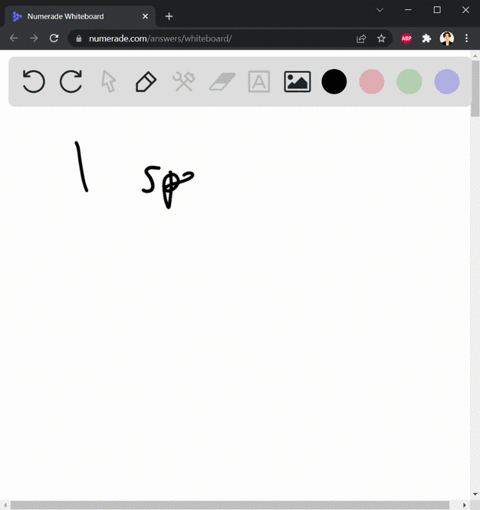Activate the text box tool

[x=259, y=81]
